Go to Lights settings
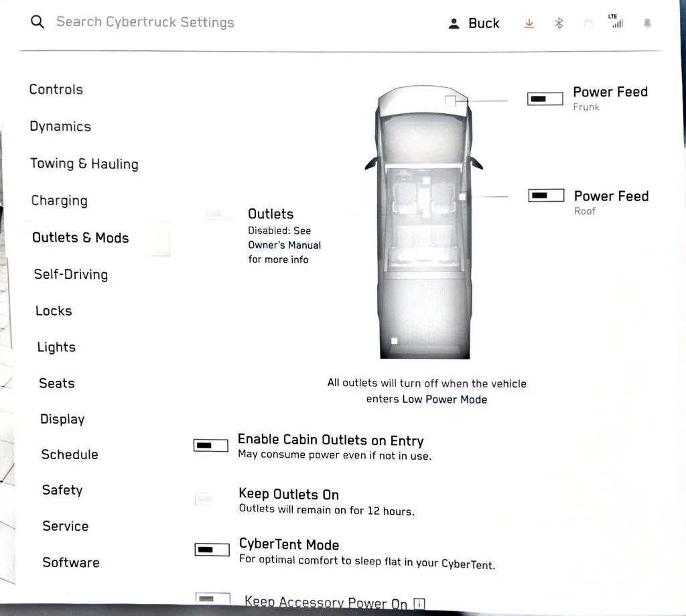The width and height of the screenshot is (686, 616). tap(56, 347)
